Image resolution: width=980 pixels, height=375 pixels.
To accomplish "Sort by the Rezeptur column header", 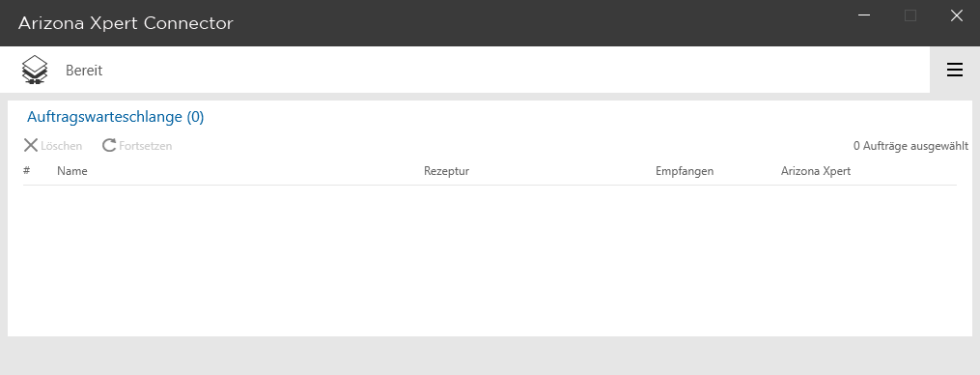I will [x=446, y=171].
